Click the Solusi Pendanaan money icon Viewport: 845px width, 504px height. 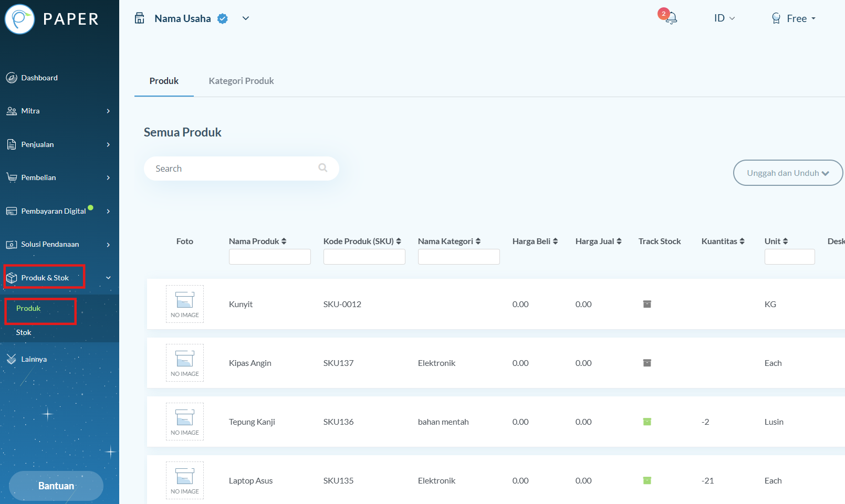point(12,244)
